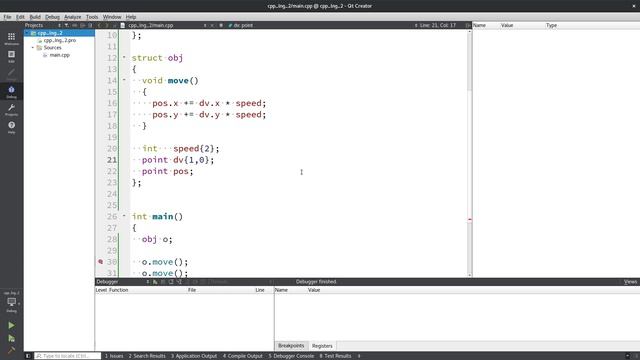Screen dimensions: 640x360
Task: Go forward in editor navigation history
Action: (x=107, y=25)
